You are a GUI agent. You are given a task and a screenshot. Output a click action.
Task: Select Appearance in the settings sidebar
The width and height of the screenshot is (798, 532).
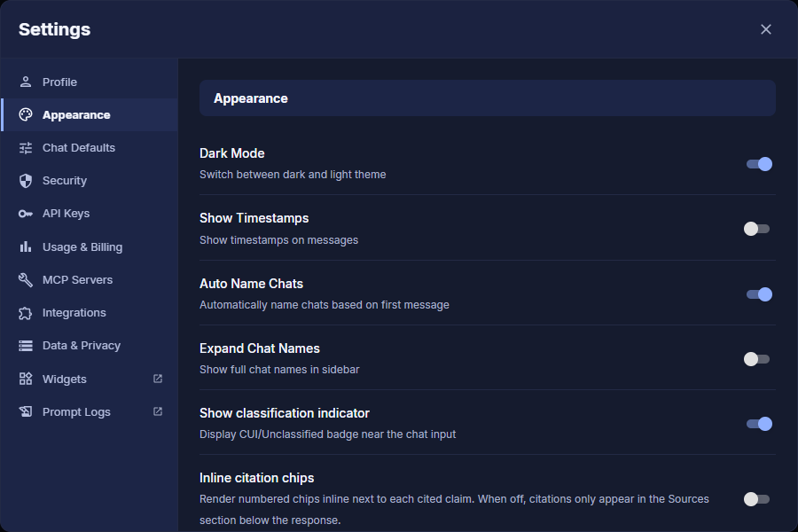pos(90,115)
